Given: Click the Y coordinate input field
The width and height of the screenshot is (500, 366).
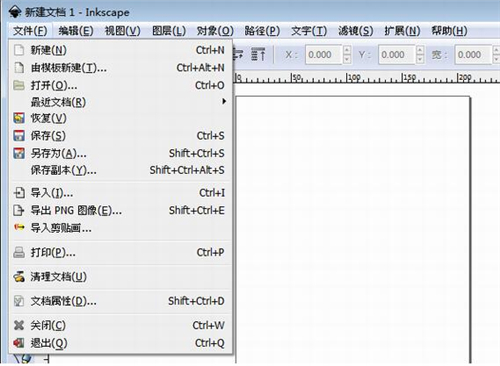Looking at the screenshot, I should (x=397, y=54).
